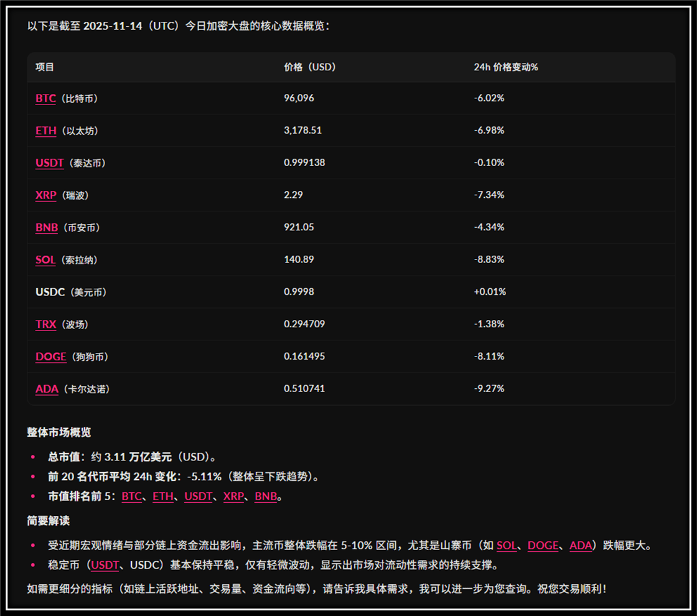Select the XRP price 2.29
Image resolution: width=697 pixels, height=616 pixels.
(x=293, y=195)
